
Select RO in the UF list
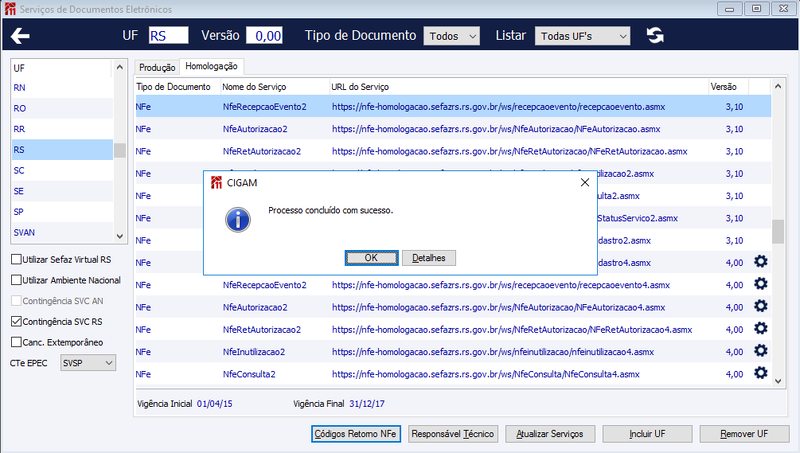click(62, 108)
